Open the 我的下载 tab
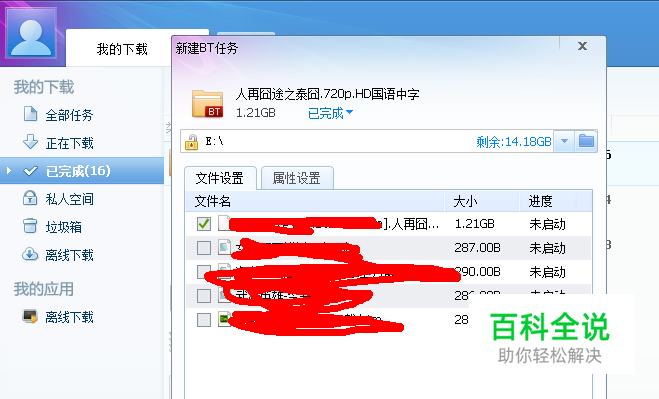Viewport: 659px width, 399px height. point(122,49)
